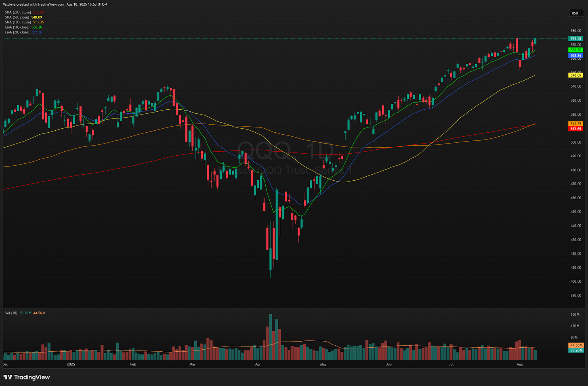Viewport: 588px width, 386px height.
Task: Select the EMA (20, close) legend row
Action: click(23, 32)
